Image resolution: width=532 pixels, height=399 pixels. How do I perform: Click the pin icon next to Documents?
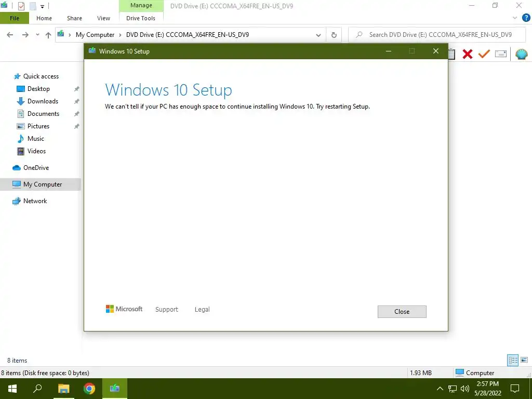[x=77, y=114]
